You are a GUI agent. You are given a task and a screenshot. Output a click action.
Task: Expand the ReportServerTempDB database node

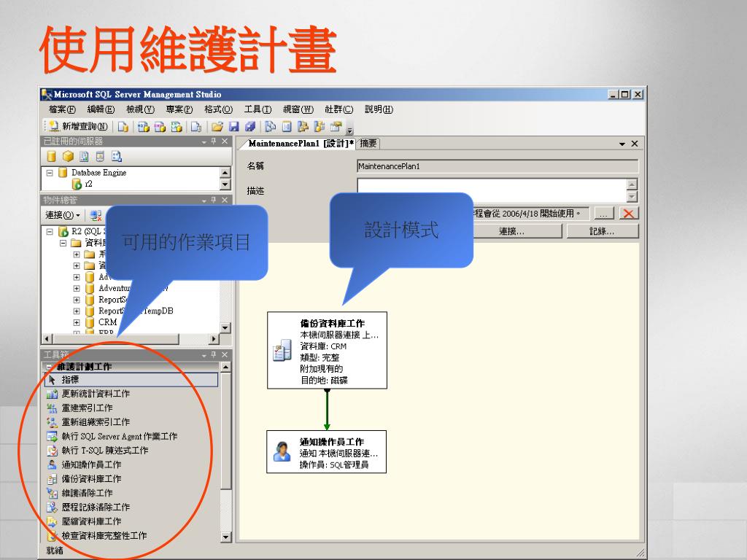[x=76, y=311]
